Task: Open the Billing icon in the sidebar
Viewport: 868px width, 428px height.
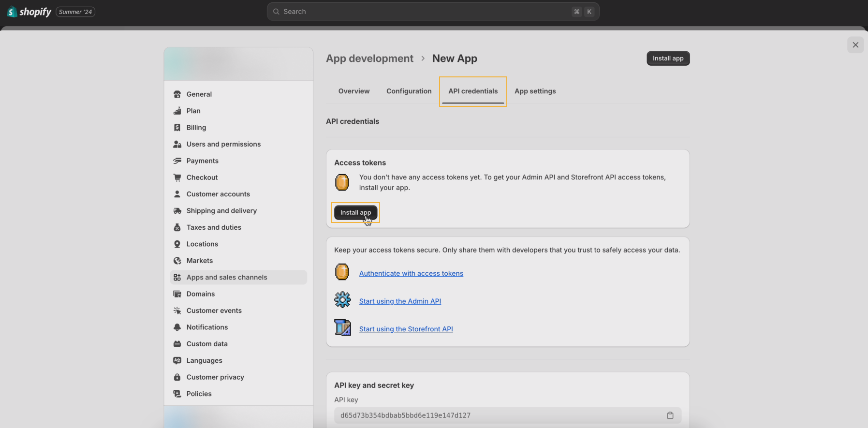Action: [x=177, y=128]
